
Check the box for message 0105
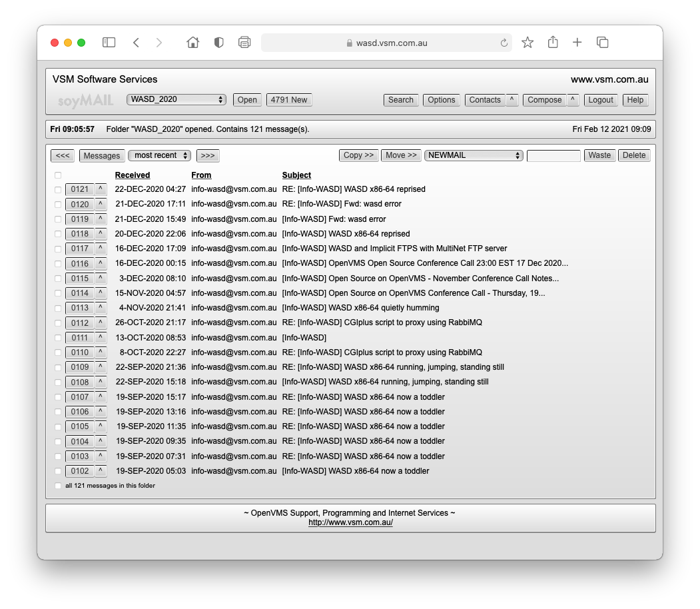(58, 427)
